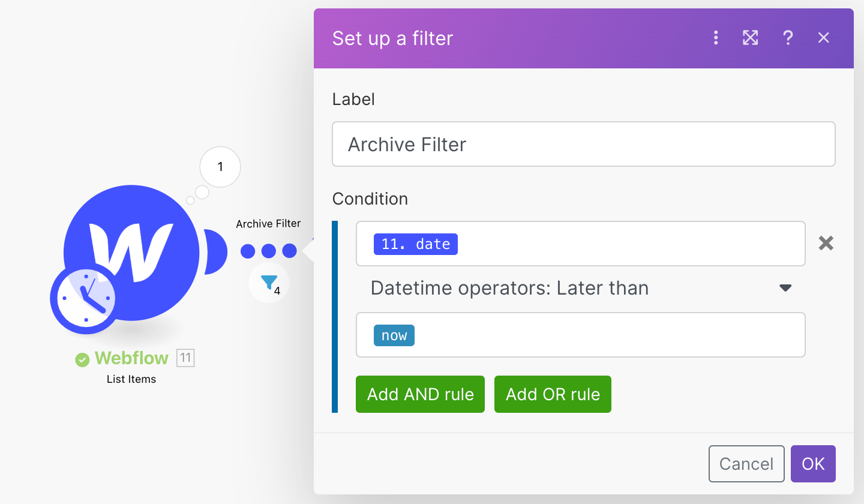Remove the condition with gray X icon
864x504 pixels.
click(826, 243)
